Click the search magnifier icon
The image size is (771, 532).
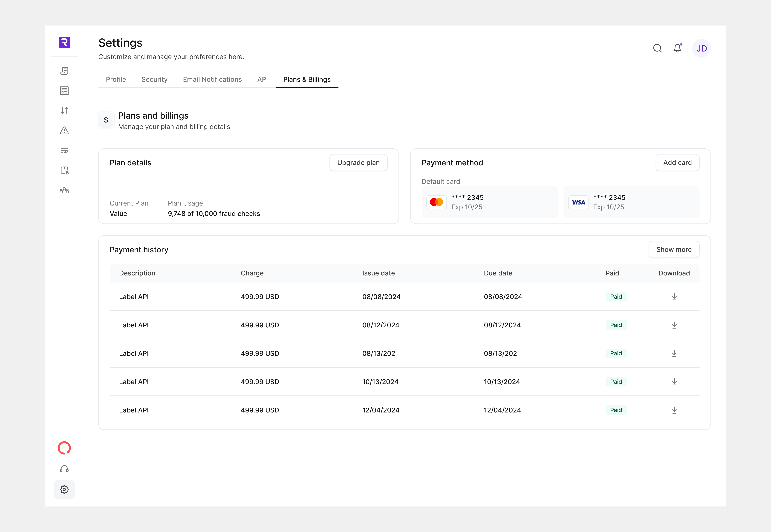(657, 48)
